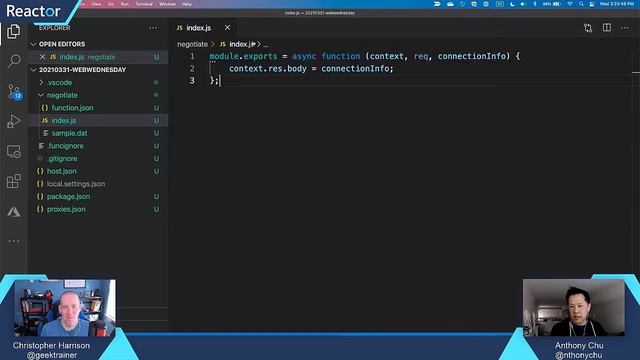Expand the .vscode folder

tap(98, 82)
